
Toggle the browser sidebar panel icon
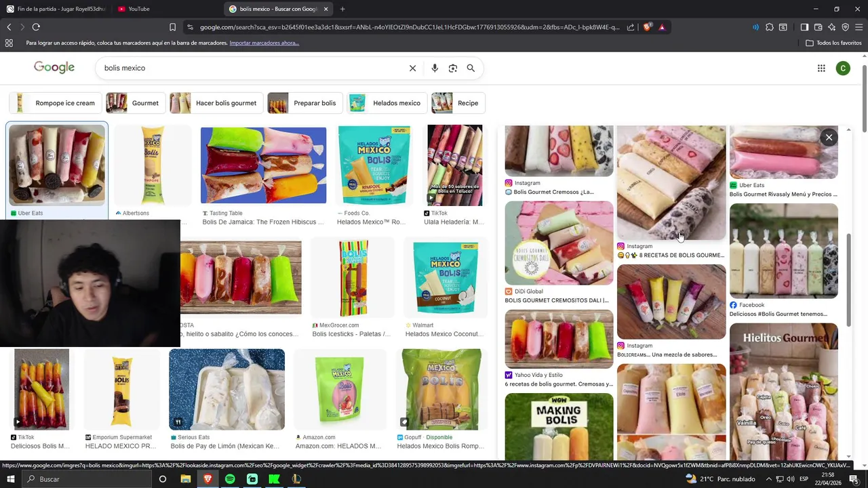(x=804, y=27)
